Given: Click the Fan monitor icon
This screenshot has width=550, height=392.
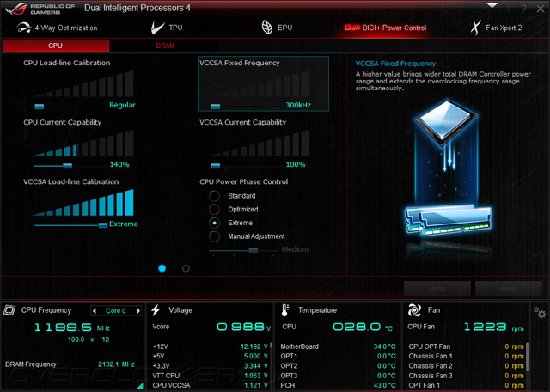Looking at the screenshot, I should [414, 310].
